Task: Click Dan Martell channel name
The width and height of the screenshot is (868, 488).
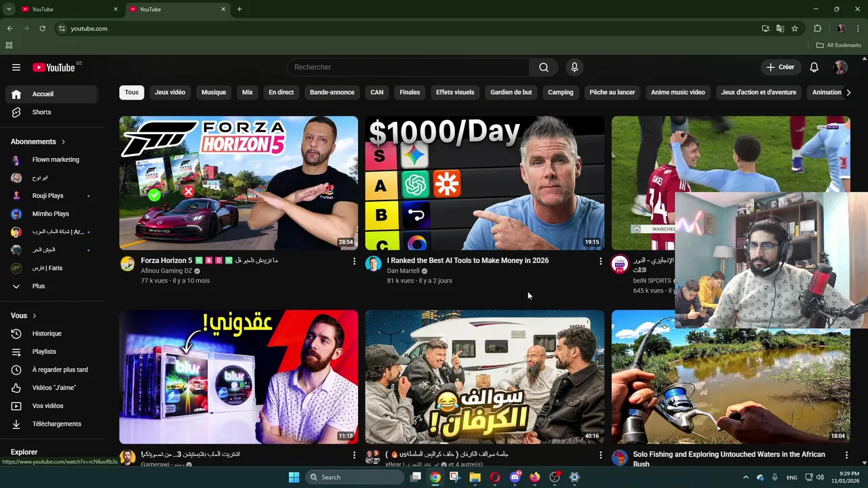Action: pos(403,270)
